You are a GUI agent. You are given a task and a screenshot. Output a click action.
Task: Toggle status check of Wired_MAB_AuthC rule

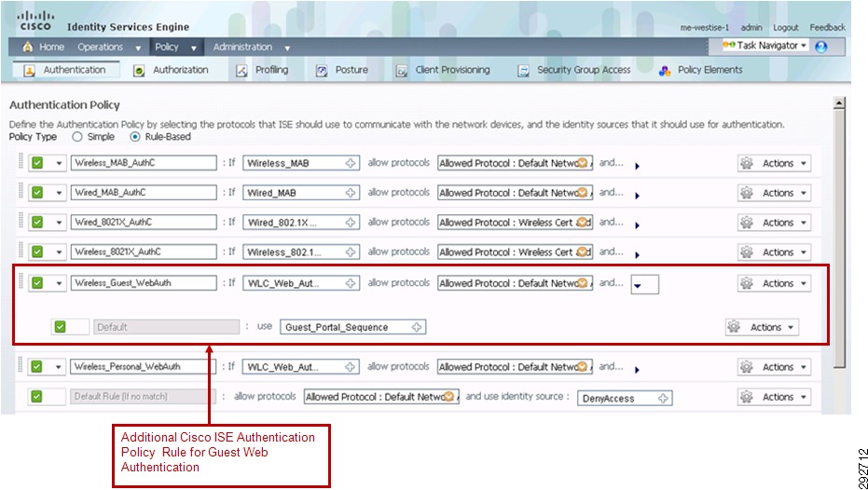coord(37,193)
